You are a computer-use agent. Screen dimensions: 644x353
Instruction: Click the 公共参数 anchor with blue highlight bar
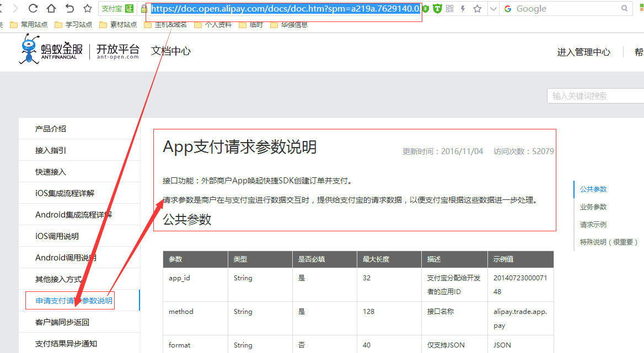[x=593, y=189]
